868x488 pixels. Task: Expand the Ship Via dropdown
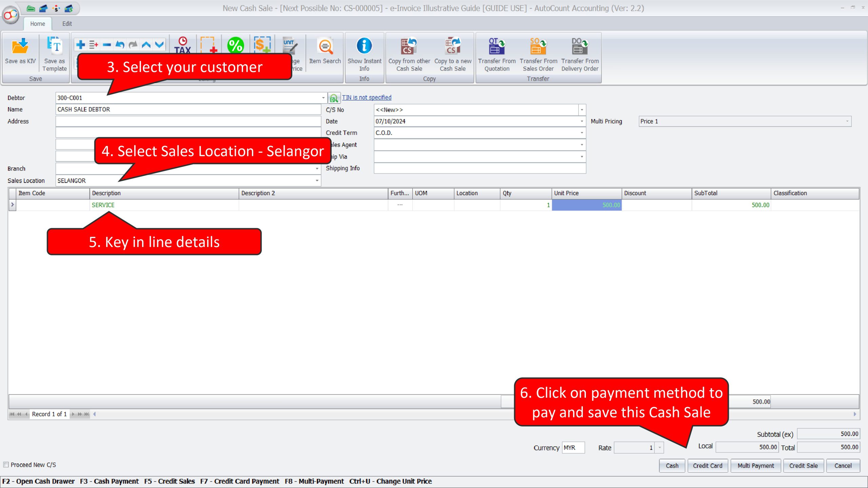coord(582,157)
